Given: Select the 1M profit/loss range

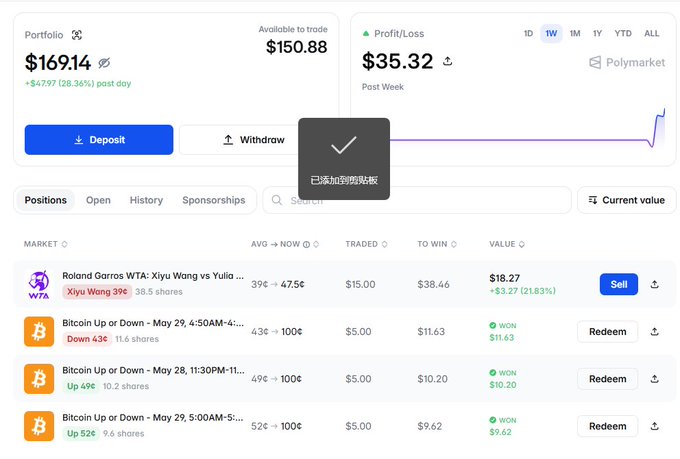Looking at the screenshot, I should [575, 33].
